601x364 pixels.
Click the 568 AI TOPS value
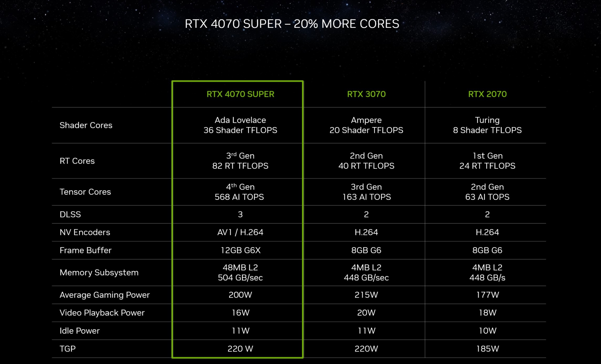[x=239, y=197]
